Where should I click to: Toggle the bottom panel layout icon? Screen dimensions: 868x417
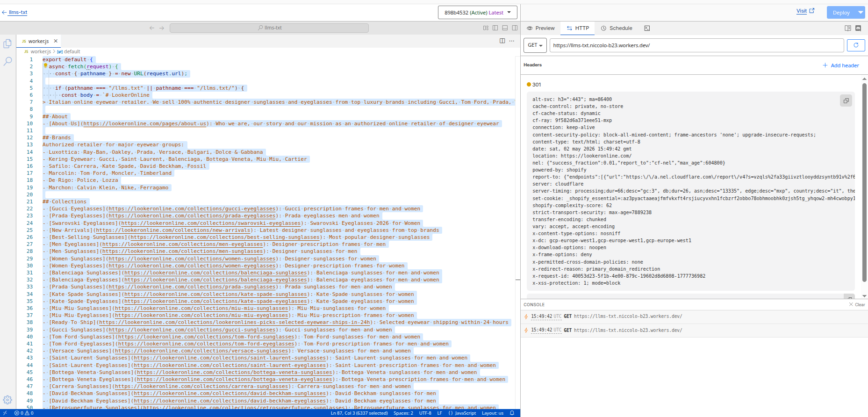[505, 28]
